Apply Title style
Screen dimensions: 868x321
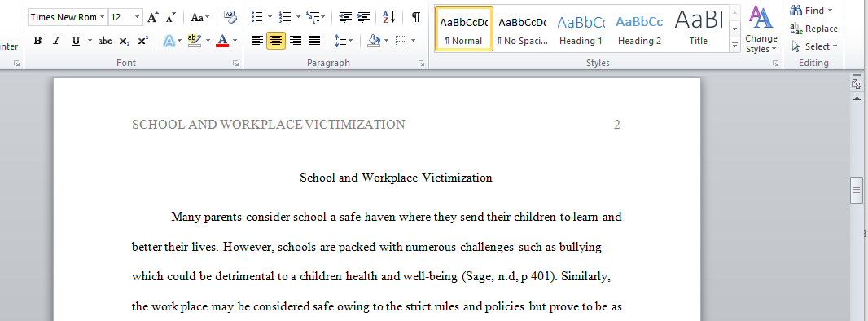(698, 29)
